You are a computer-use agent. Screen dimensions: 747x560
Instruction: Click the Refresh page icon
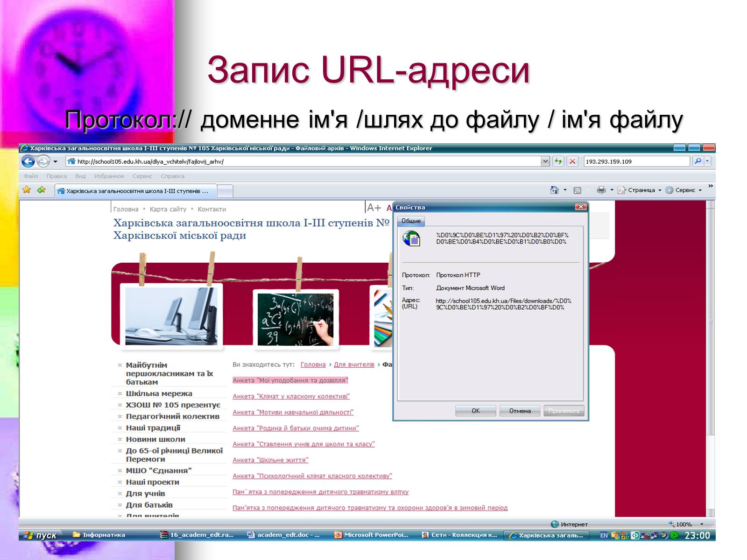point(558,161)
